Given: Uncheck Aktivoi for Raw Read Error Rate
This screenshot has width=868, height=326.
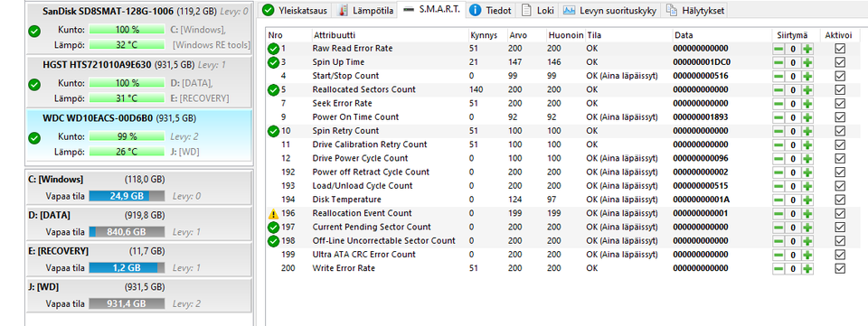Looking at the screenshot, I should pyautogui.click(x=840, y=49).
